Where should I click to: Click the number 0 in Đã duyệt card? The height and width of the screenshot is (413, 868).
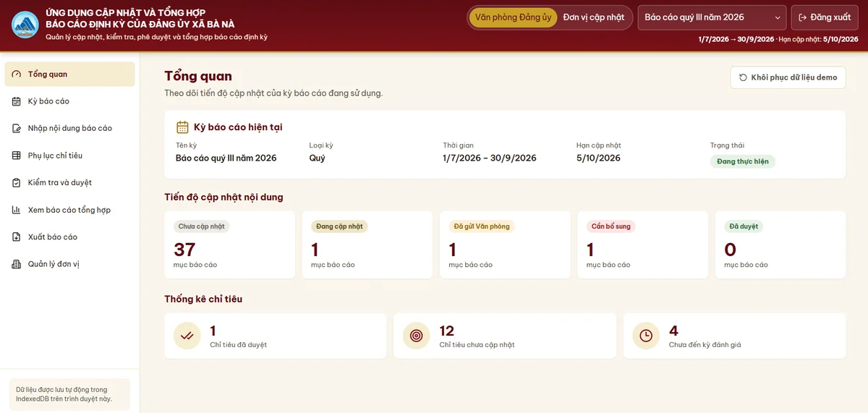pos(730,250)
